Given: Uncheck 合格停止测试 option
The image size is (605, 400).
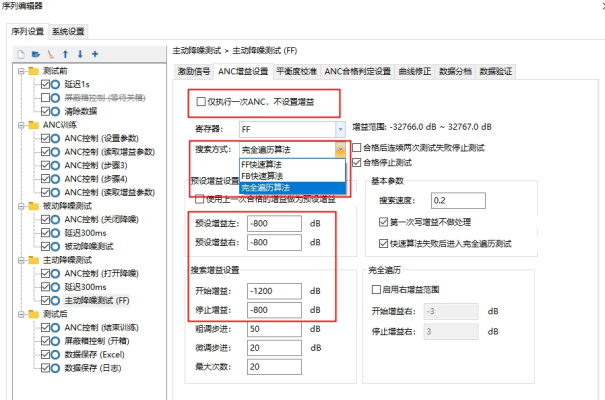Looking at the screenshot, I should 357,162.
